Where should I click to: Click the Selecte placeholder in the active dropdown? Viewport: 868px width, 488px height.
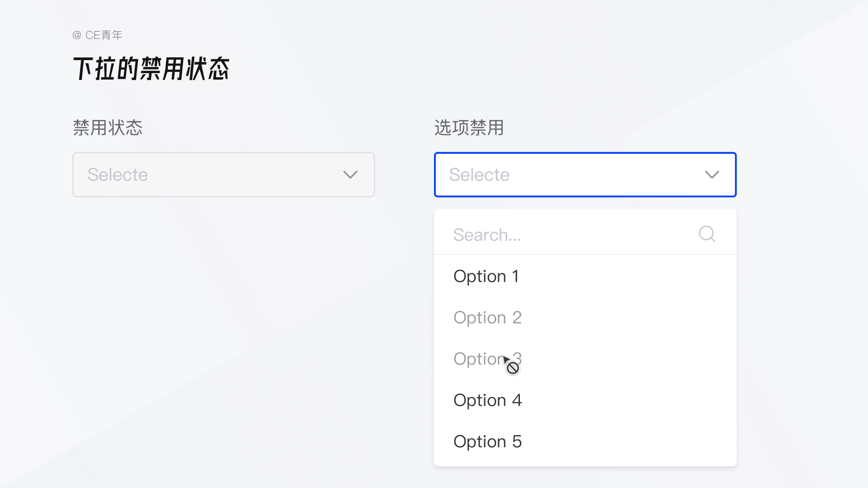coord(479,175)
